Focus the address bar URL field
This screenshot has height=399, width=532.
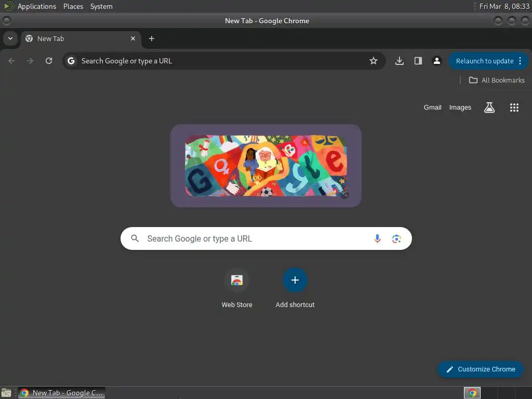224,61
